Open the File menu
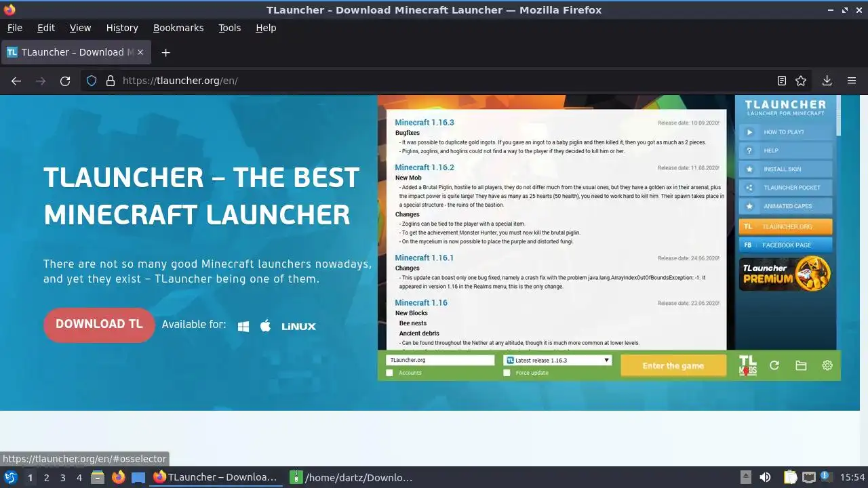 [14, 28]
